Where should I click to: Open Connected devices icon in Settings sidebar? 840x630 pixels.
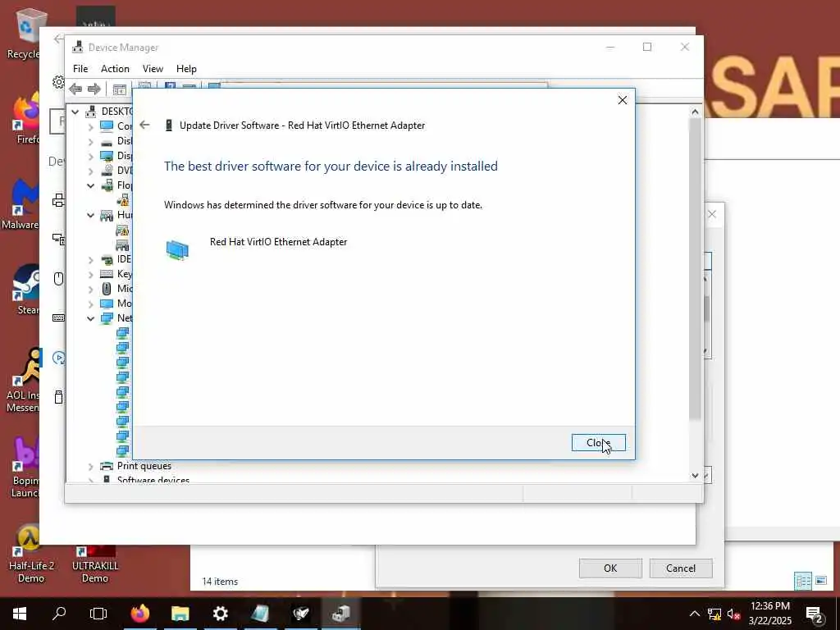click(x=58, y=239)
